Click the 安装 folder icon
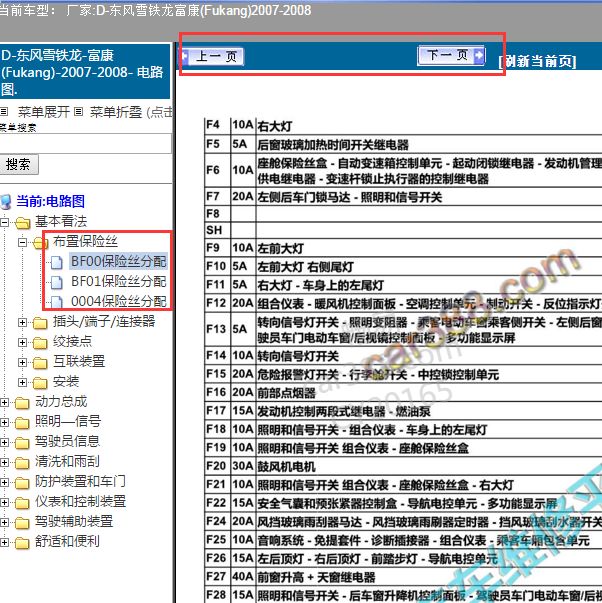Image resolution: width=602 pixels, height=603 pixels. click(x=40, y=383)
